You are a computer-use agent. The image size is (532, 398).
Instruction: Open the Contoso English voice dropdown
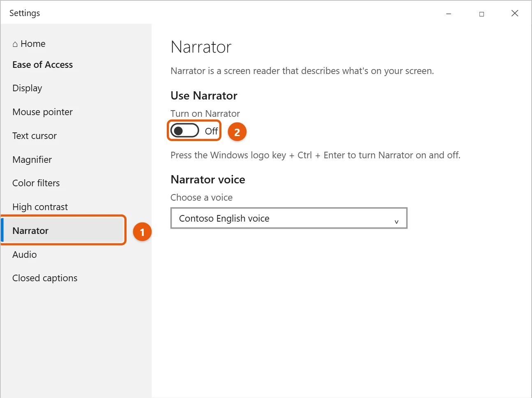click(x=289, y=218)
